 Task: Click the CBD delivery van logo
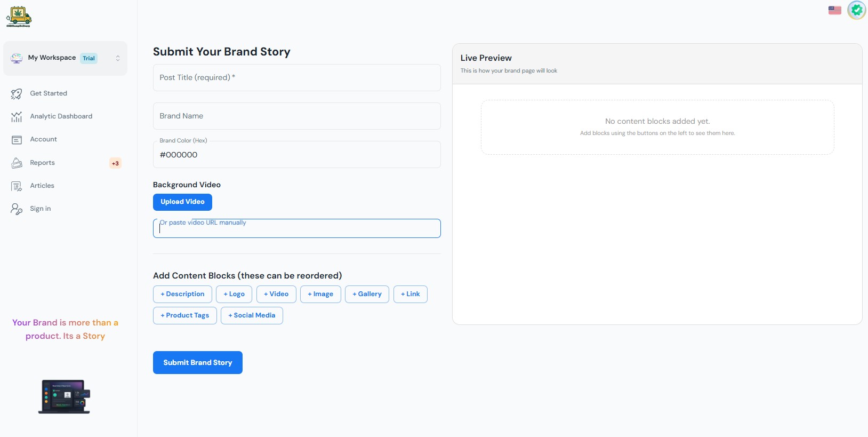tap(19, 17)
